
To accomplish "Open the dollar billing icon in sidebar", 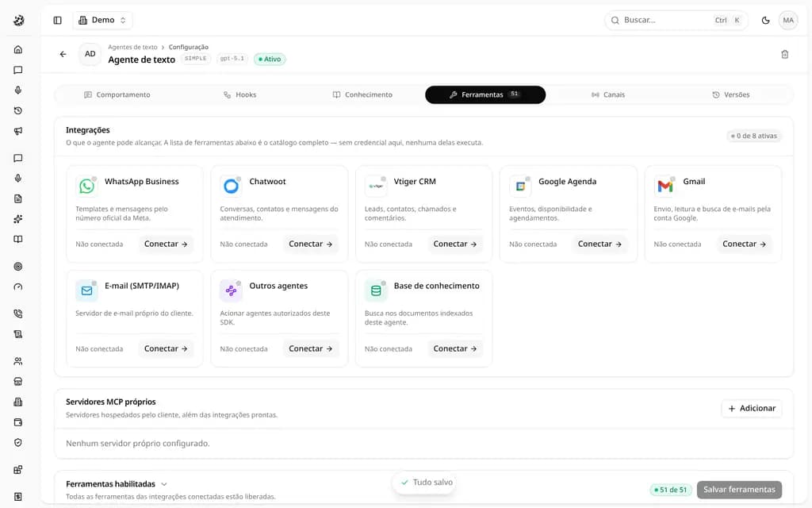I will [18, 497].
